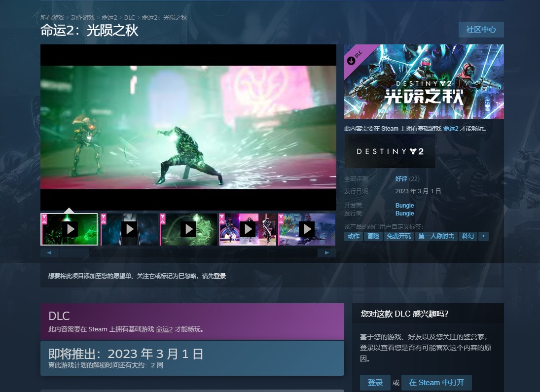
Task: Click the 登录 button in interest panel
Action: click(375, 382)
